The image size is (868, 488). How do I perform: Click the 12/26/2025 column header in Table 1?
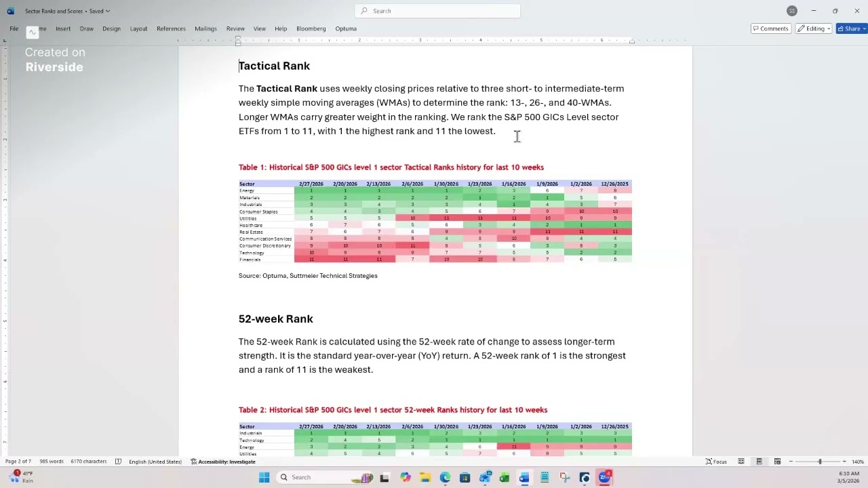tap(614, 184)
